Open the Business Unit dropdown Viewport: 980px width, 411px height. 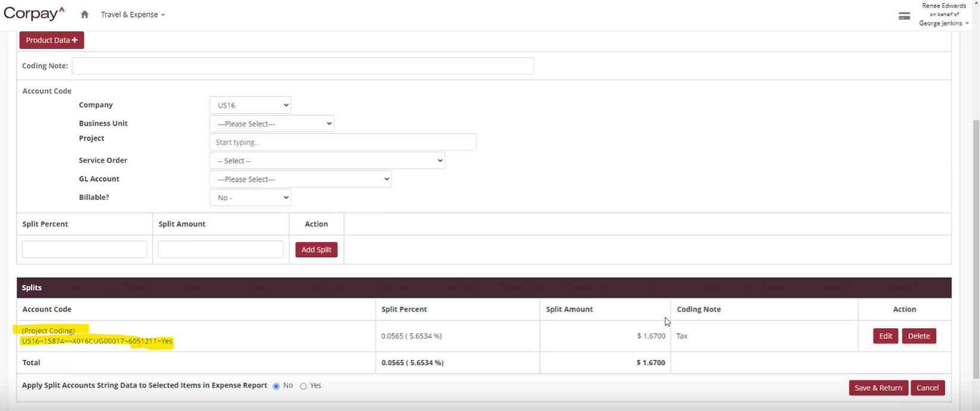tap(271, 124)
